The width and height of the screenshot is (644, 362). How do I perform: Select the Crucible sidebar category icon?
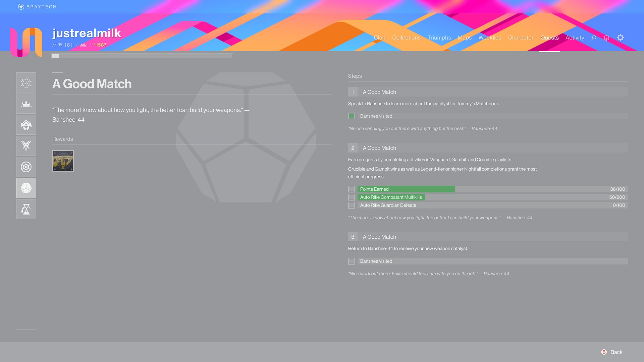click(x=26, y=146)
